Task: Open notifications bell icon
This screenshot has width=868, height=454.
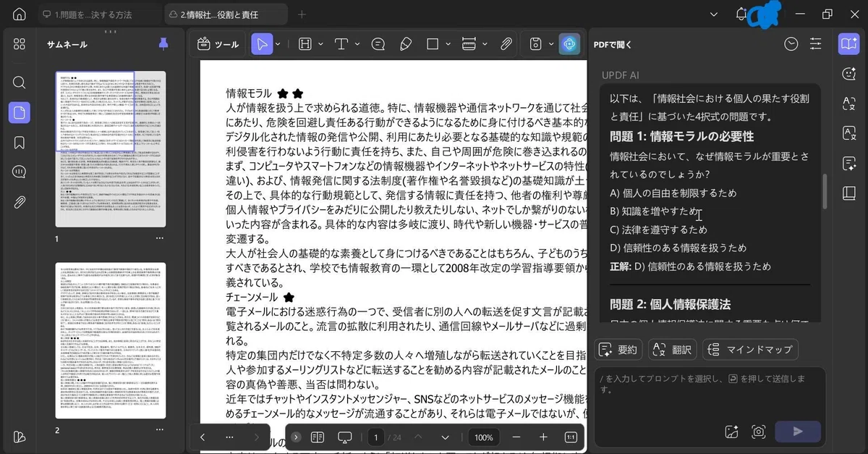Action: (741, 14)
